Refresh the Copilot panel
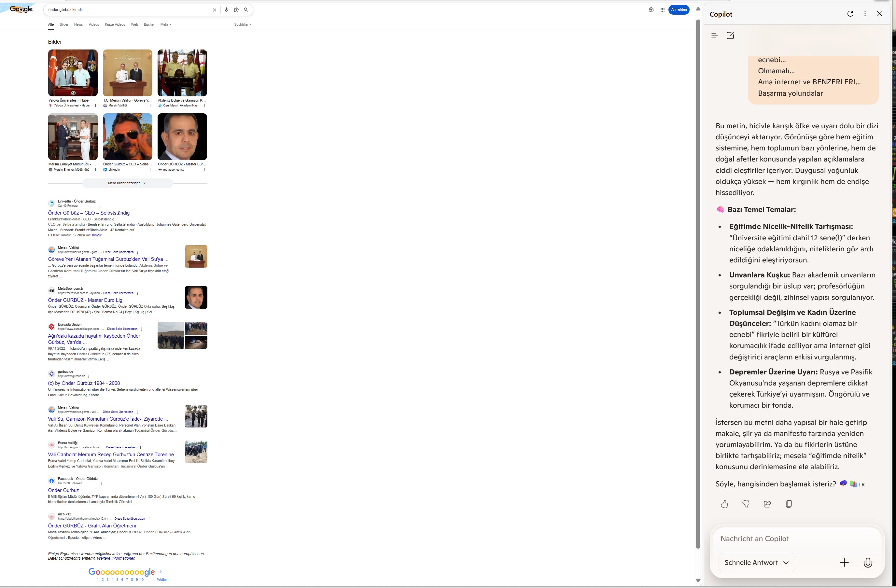This screenshot has width=896, height=588. [850, 14]
